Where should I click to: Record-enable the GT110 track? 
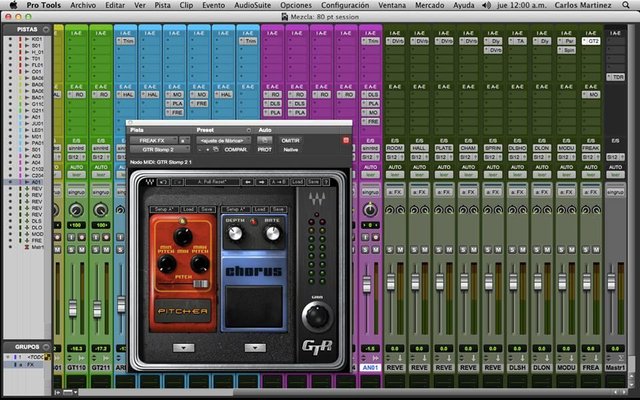tap(82, 237)
